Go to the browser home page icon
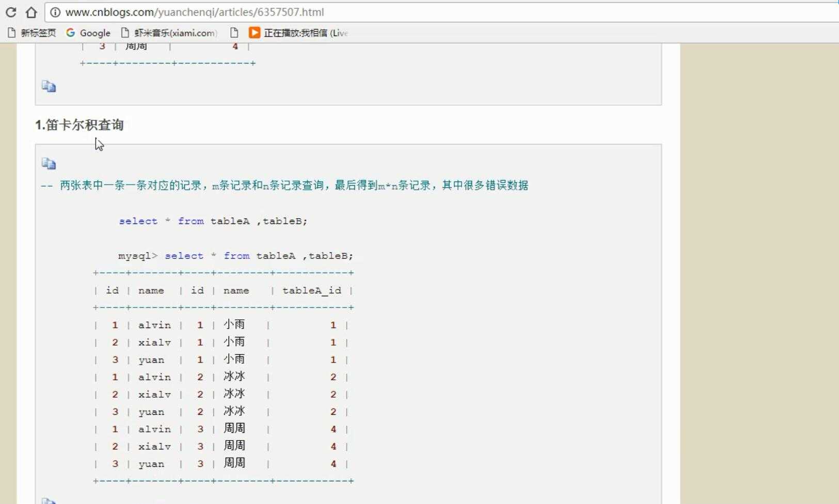839x504 pixels. [31, 12]
